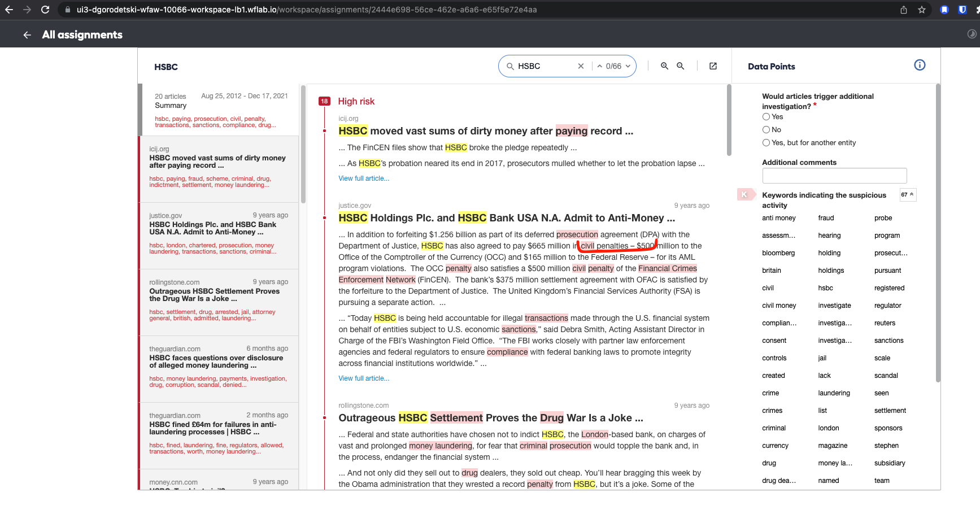Click the 'investigate' keyword
Screen dimensions: 980x523
[x=834, y=306]
